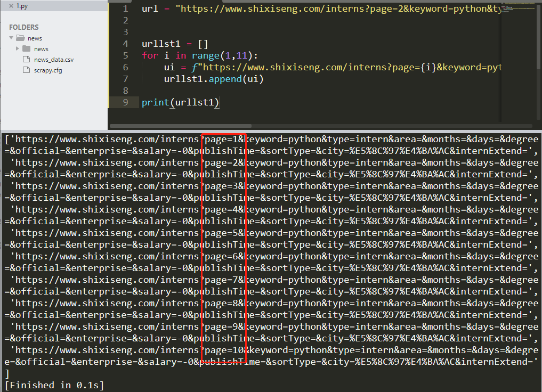Click the editor minimap preview
Image resolution: width=542 pixels, height=392 pixels.
(x=517, y=9)
